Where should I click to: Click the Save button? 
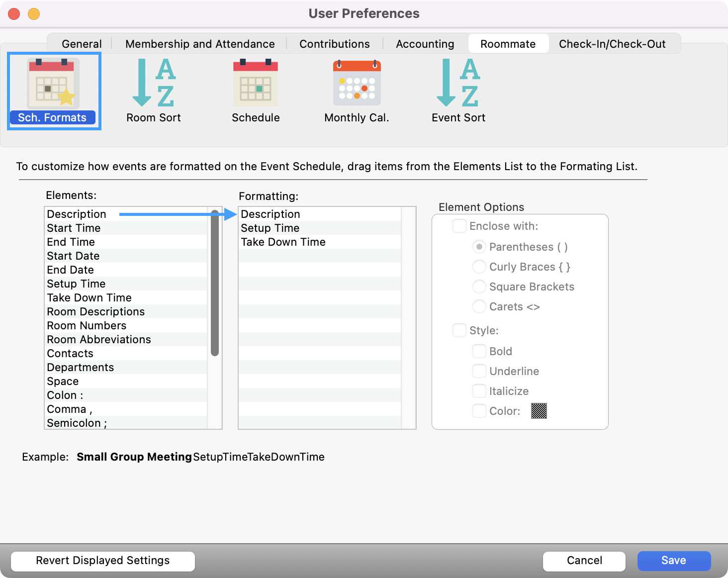click(x=673, y=561)
